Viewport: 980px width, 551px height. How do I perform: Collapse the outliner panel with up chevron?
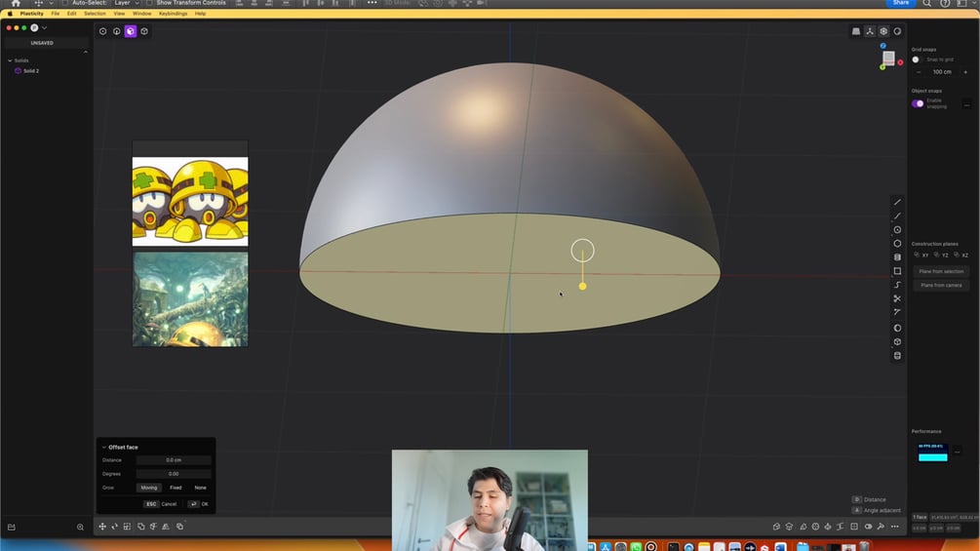[x=86, y=53]
